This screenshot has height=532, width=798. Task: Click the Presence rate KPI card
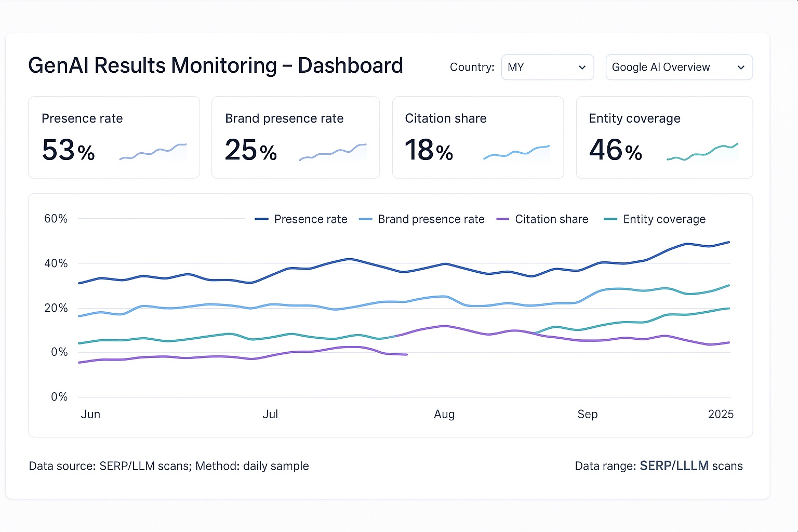coord(114,137)
